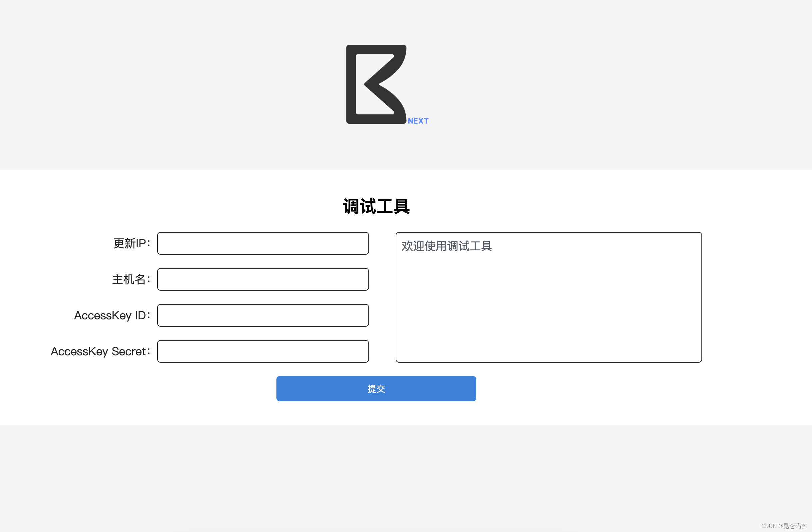Click the 调试工具 heading
This screenshot has width=812, height=532.
(376, 207)
